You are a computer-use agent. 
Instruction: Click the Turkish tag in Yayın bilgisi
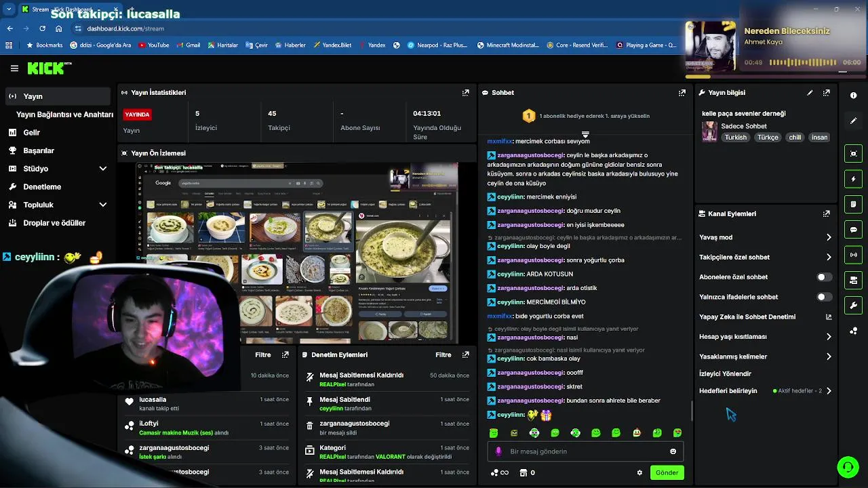click(x=735, y=137)
